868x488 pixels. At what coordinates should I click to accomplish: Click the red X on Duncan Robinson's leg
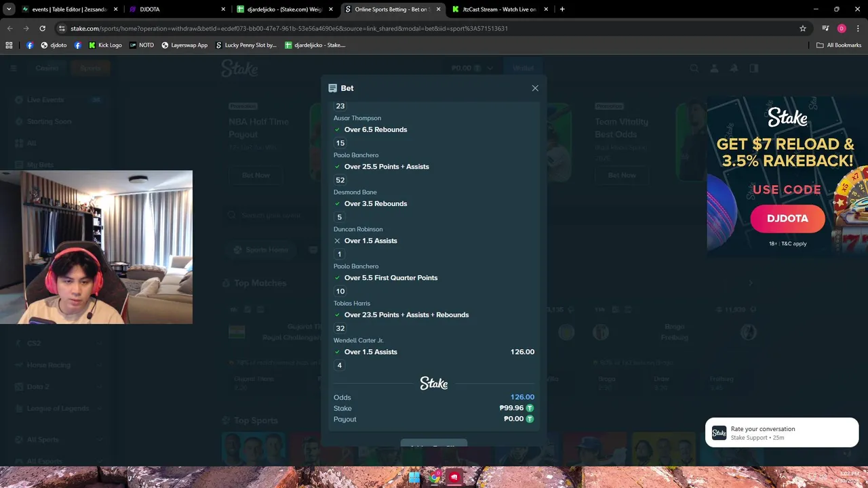click(337, 241)
